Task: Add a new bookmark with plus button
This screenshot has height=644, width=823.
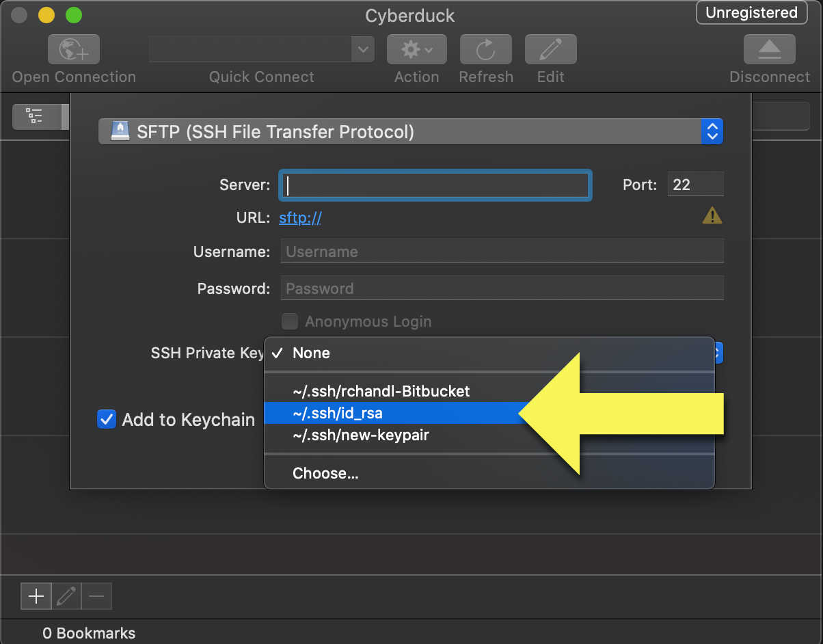Action: [36, 597]
